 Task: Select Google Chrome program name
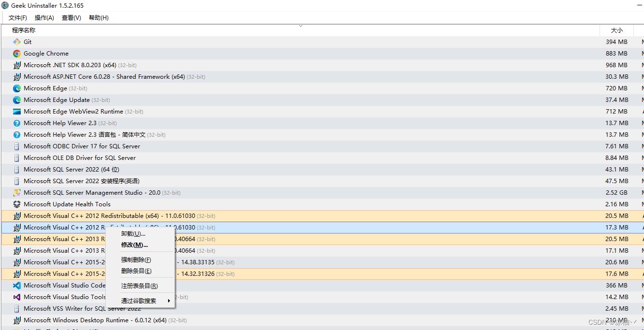pyautogui.click(x=46, y=54)
